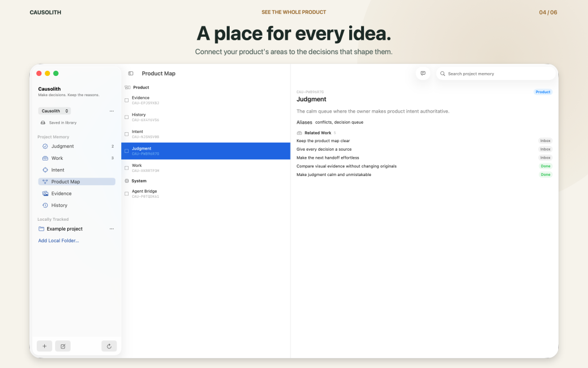Click the search magnifier icon

pos(443,74)
